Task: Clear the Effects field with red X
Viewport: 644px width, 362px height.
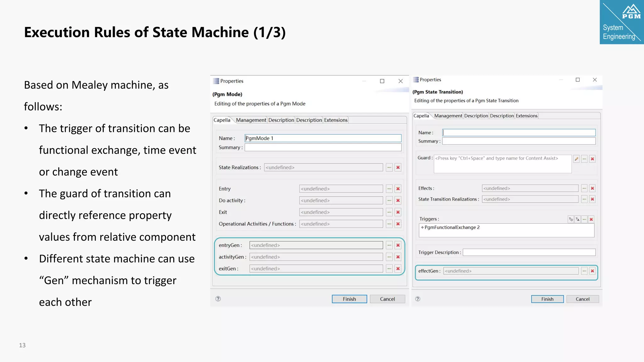Action: point(592,188)
